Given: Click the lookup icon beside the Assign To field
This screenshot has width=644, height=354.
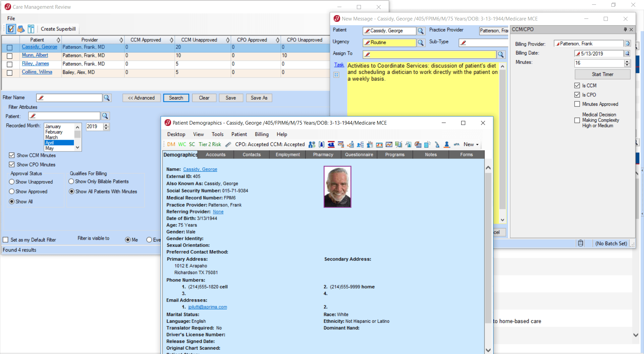Looking at the screenshot, I should click(501, 54).
